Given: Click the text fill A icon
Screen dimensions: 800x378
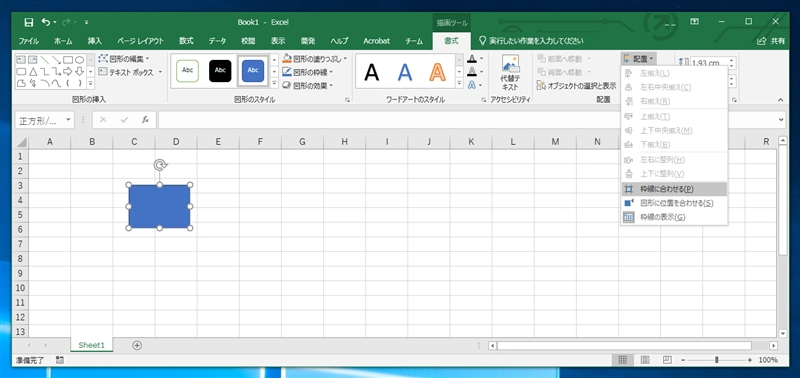Looking at the screenshot, I should point(472,59).
